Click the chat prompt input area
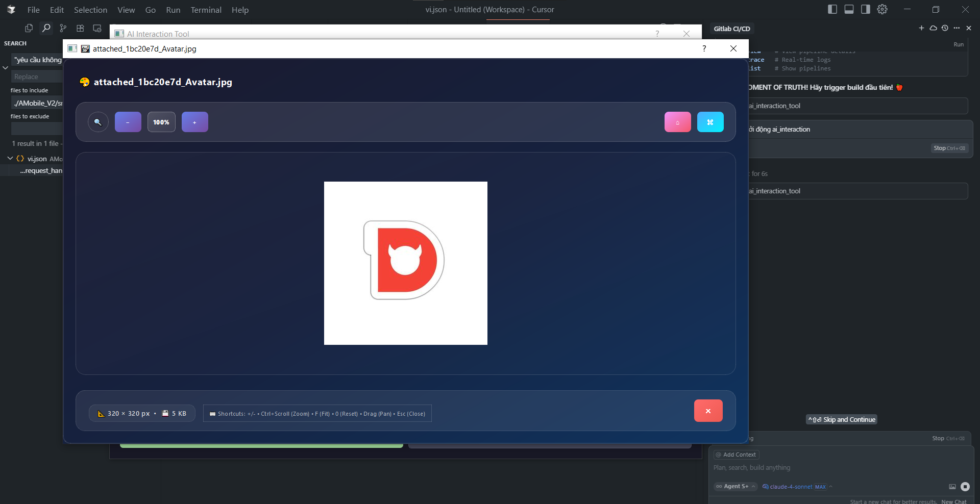The width and height of the screenshot is (980, 504). (x=841, y=468)
